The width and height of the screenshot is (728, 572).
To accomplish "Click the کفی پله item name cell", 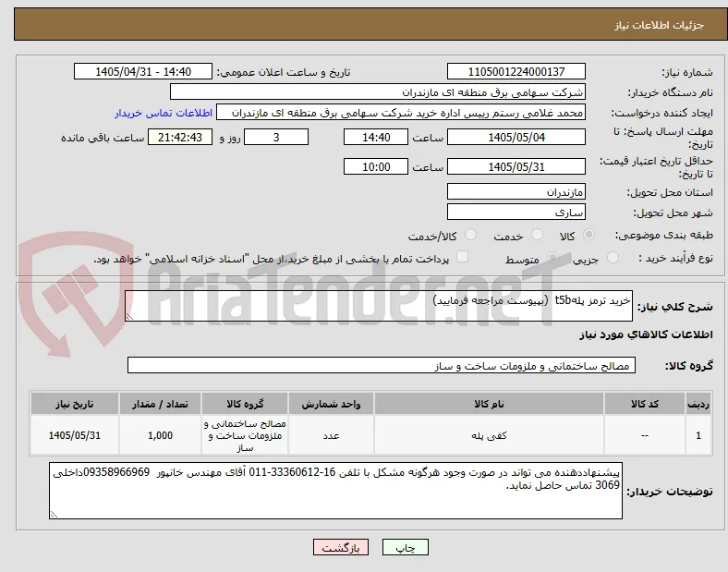I will [489, 435].
